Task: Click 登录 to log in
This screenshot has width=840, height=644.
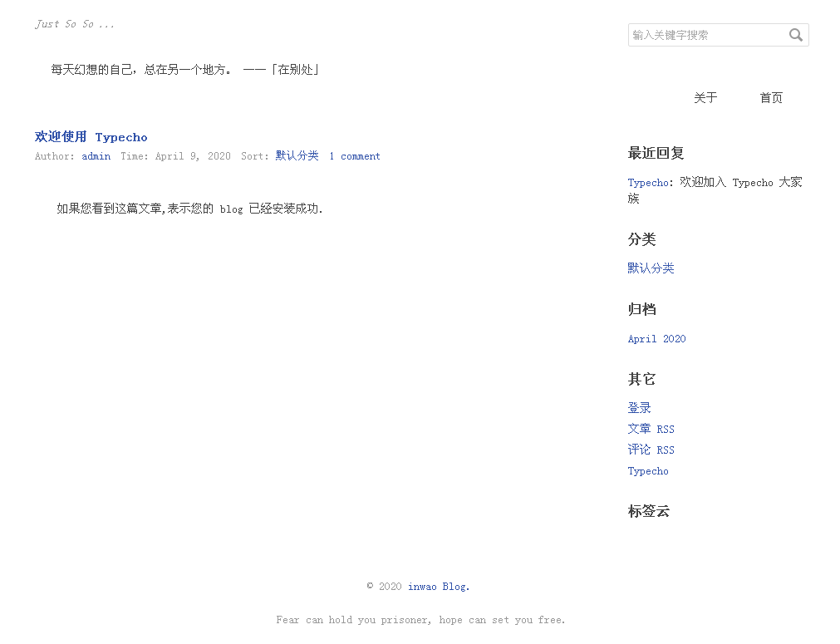Action: 638,407
